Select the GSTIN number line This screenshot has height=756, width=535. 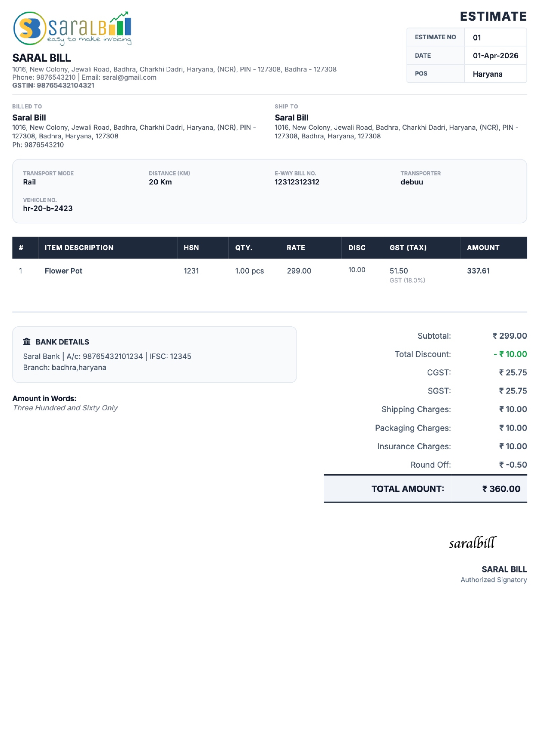pyautogui.click(x=53, y=85)
